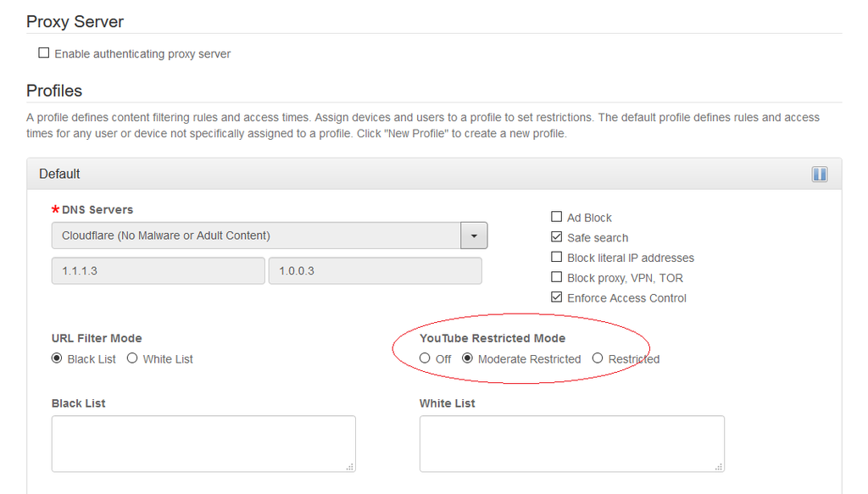Disable Enforce Access Control checkbox
Viewport: 868px width, 494px height.
pos(557,298)
